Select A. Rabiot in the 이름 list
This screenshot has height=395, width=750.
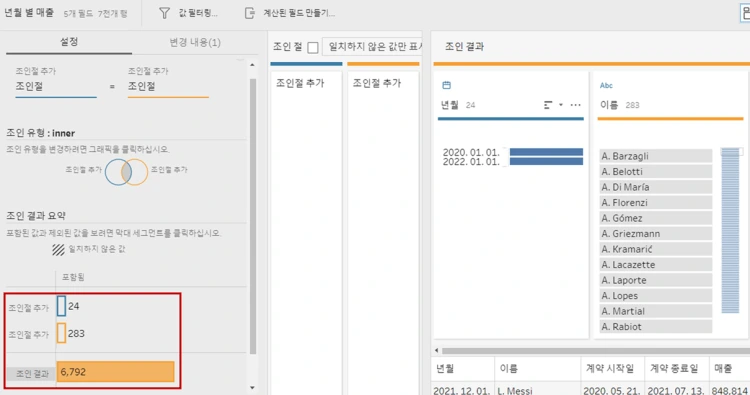[x=656, y=327]
